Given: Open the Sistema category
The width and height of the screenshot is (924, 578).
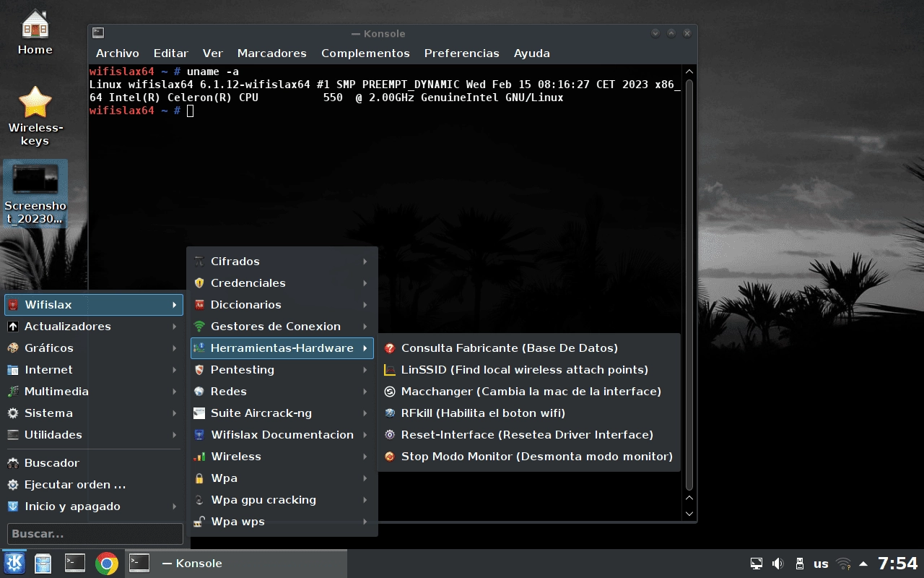Looking at the screenshot, I should (x=94, y=413).
